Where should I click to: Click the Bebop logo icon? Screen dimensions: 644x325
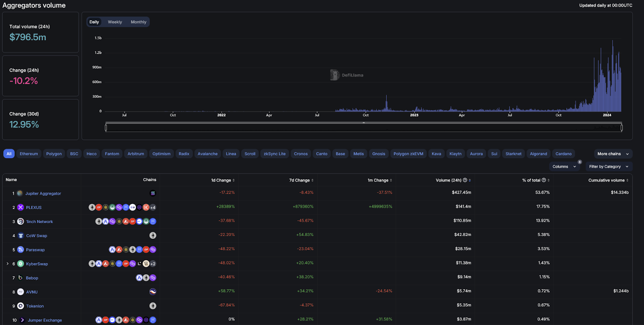coord(21,278)
